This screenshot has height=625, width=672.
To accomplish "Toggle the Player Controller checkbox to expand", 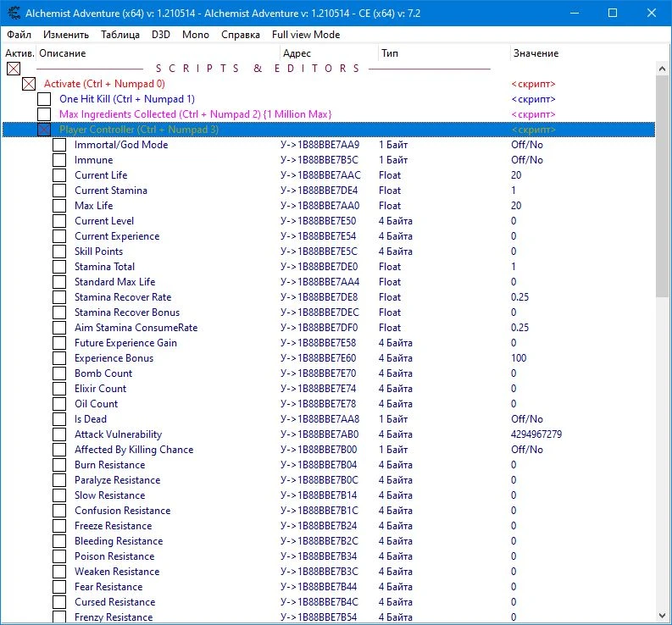I will [44, 130].
